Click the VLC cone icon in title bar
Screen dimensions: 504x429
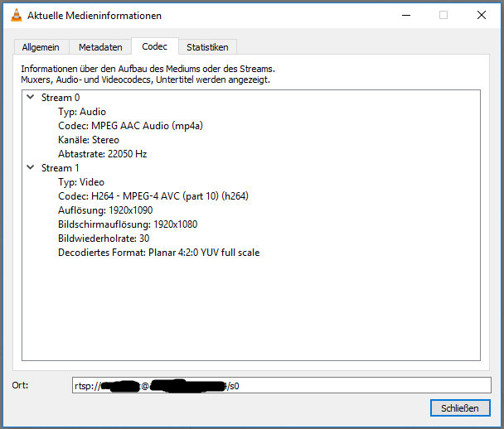coord(14,15)
